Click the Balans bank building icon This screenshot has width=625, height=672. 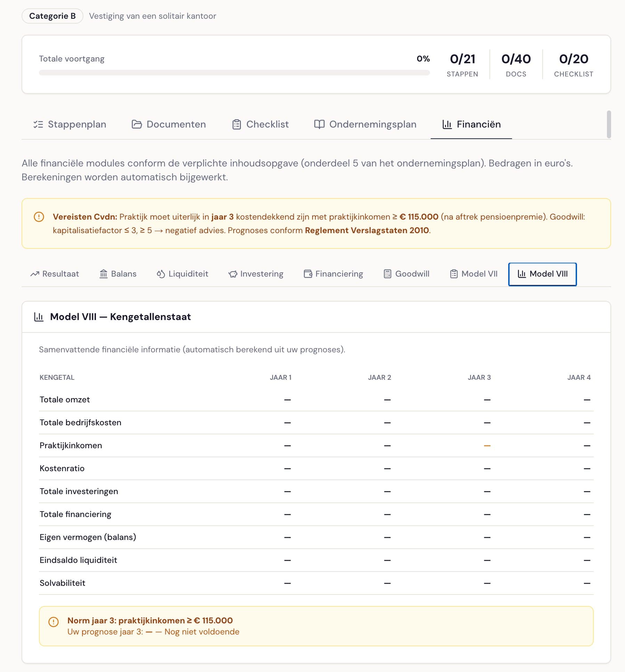pos(103,274)
